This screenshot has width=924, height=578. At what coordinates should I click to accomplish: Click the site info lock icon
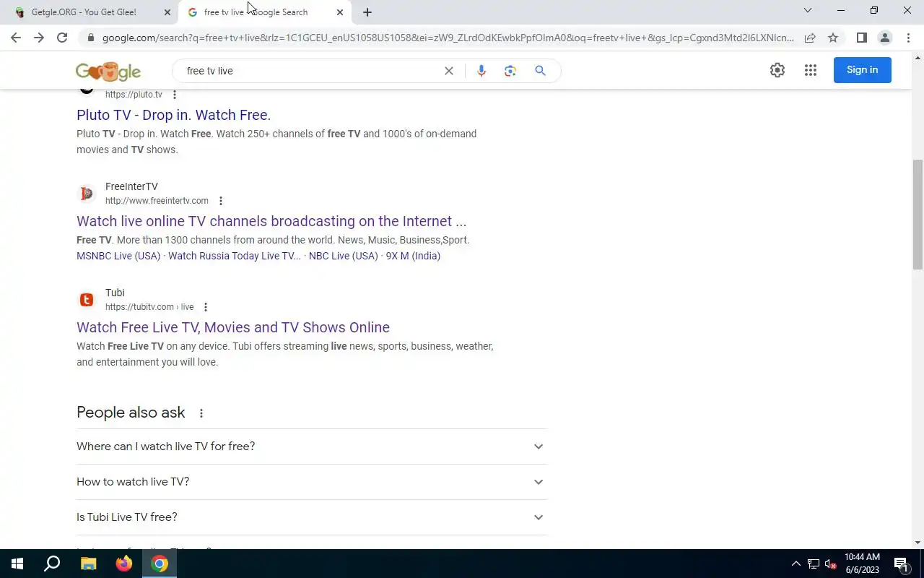[90, 38]
